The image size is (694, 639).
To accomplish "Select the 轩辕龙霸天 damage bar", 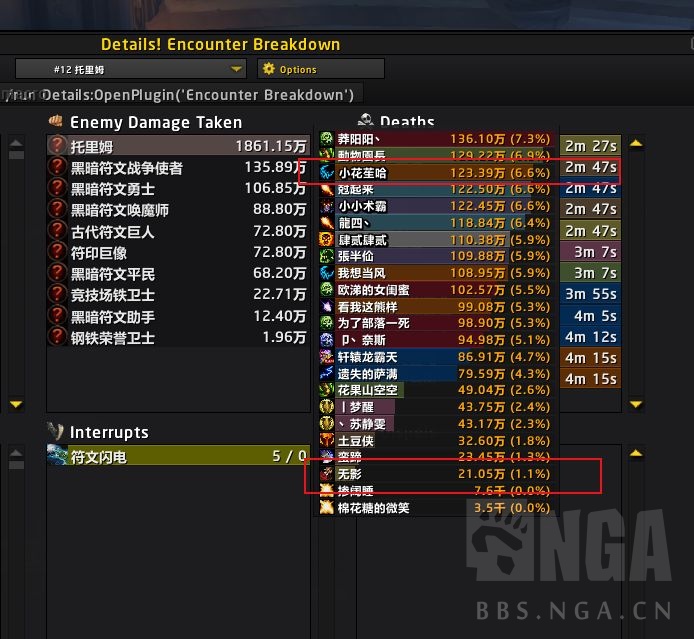I will (x=438, y=357).
